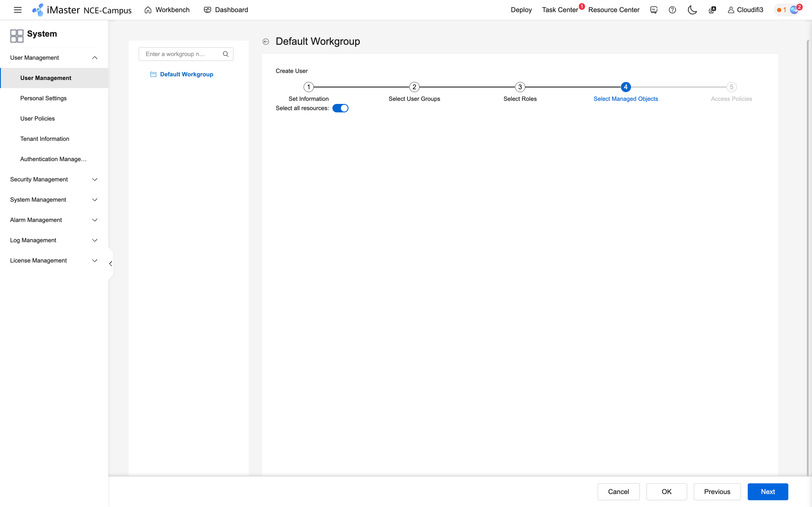Click step 5 Access Policies circle
Viewport: 812px width, 507px height.
pyautogui.click(x=731, y=87)
